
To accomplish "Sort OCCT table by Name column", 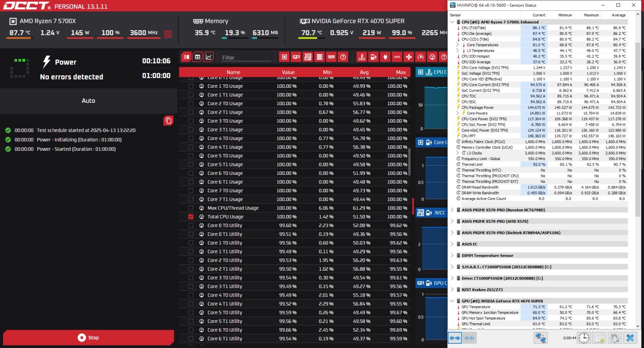I will (x=233, y=72).
